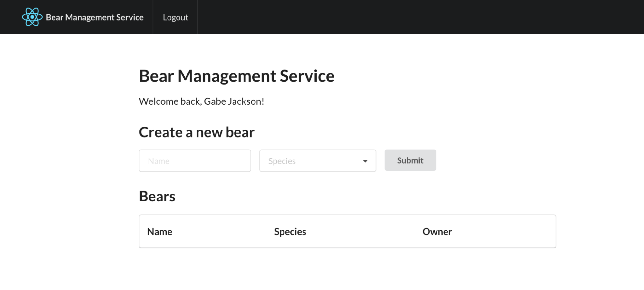Click Gabe Jackson's name in the greeting
This screenshot has height=290, width=644.
click(233, 101)
